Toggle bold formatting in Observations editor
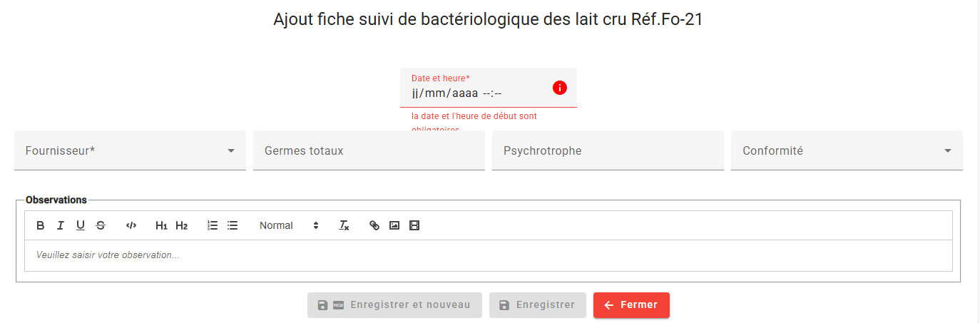The image size is (980, 323). [x=41, y=225]
